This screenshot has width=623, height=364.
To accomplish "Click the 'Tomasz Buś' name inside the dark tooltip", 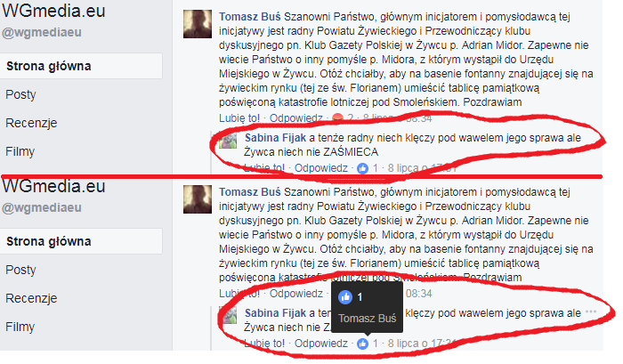I will point(367,319).
